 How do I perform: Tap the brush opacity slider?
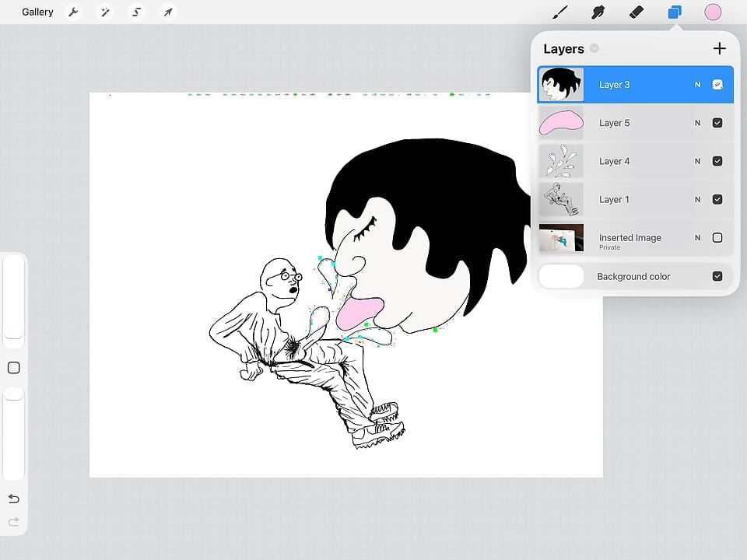pos(14,433)
